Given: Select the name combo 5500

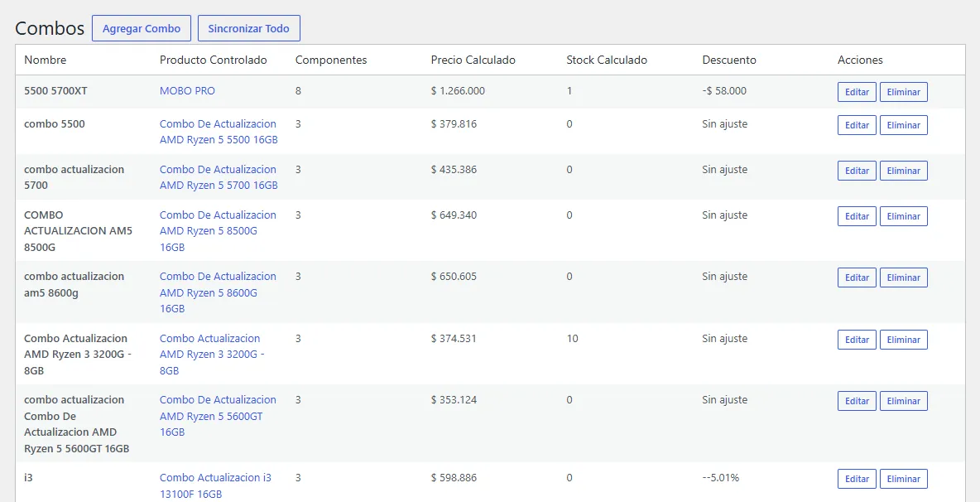Looking at the screenshot, I should 55,123.
